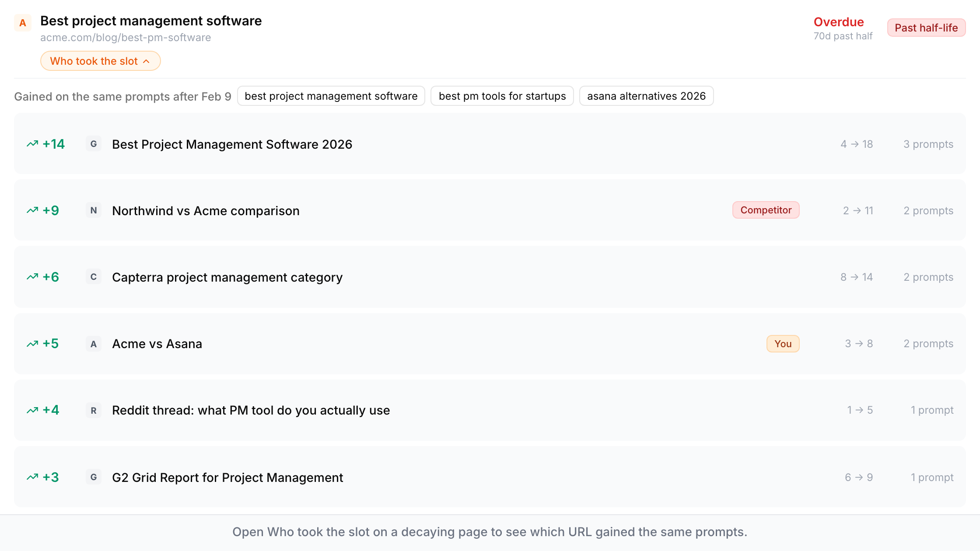Click the 'Past half-life' badge
Image resolution: width=980 pixels, height=551 pixels.
[926, 28]
